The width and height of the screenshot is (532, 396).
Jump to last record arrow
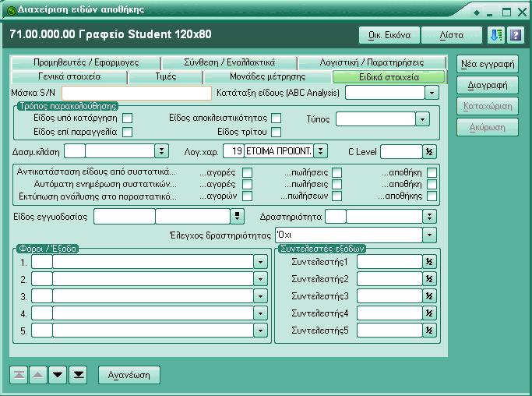click(78, 375)
